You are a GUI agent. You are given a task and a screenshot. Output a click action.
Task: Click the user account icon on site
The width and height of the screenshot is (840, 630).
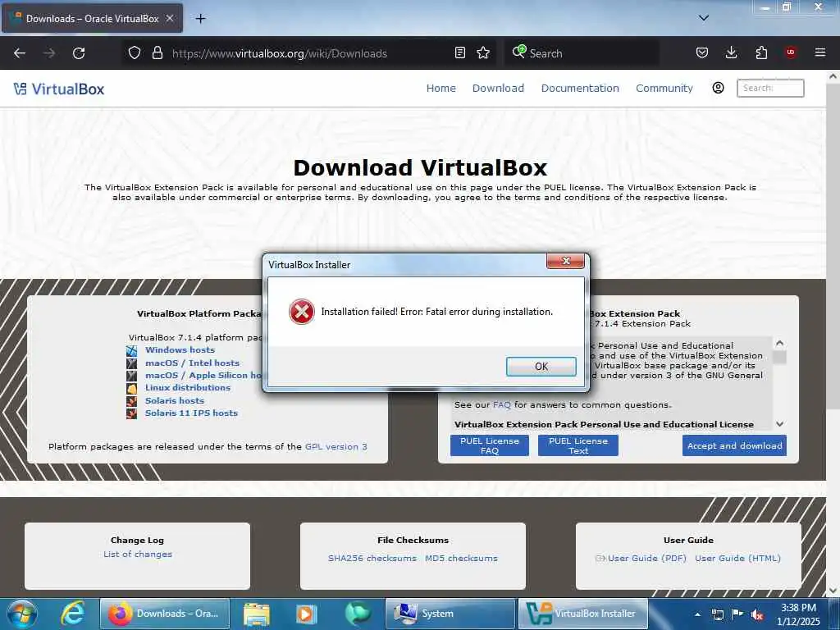click(719, 88)
